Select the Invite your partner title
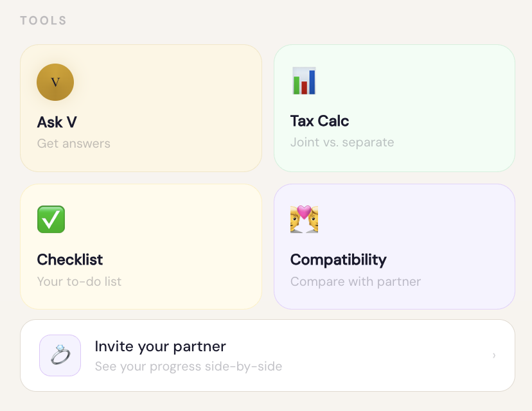Viewport: 532px width, 411px height. point(160,346)
